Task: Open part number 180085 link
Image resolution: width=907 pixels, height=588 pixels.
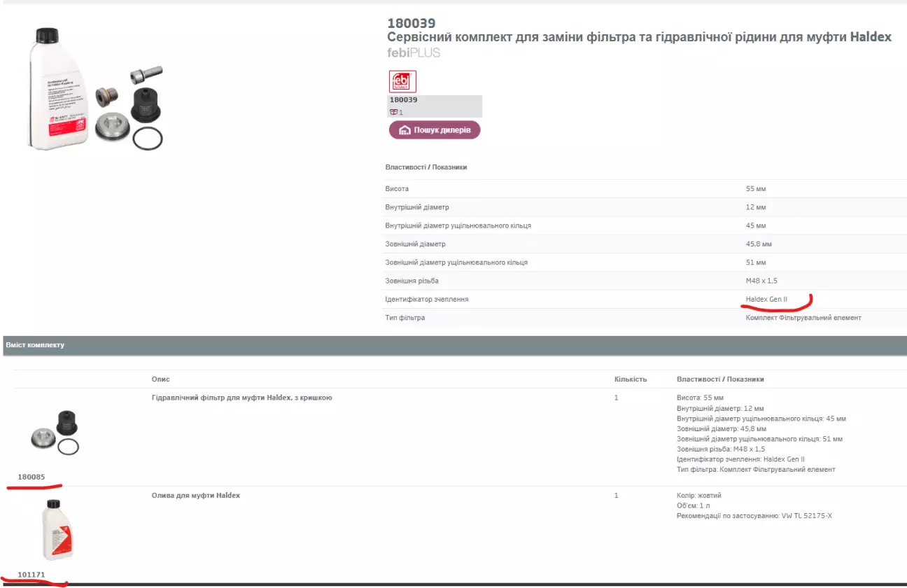Action: 31,477
